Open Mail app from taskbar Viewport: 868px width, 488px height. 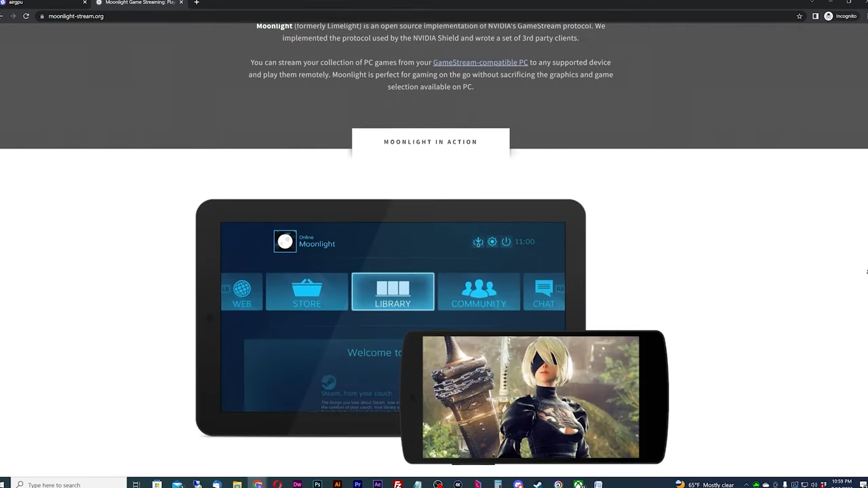click(x=177, y=484)
